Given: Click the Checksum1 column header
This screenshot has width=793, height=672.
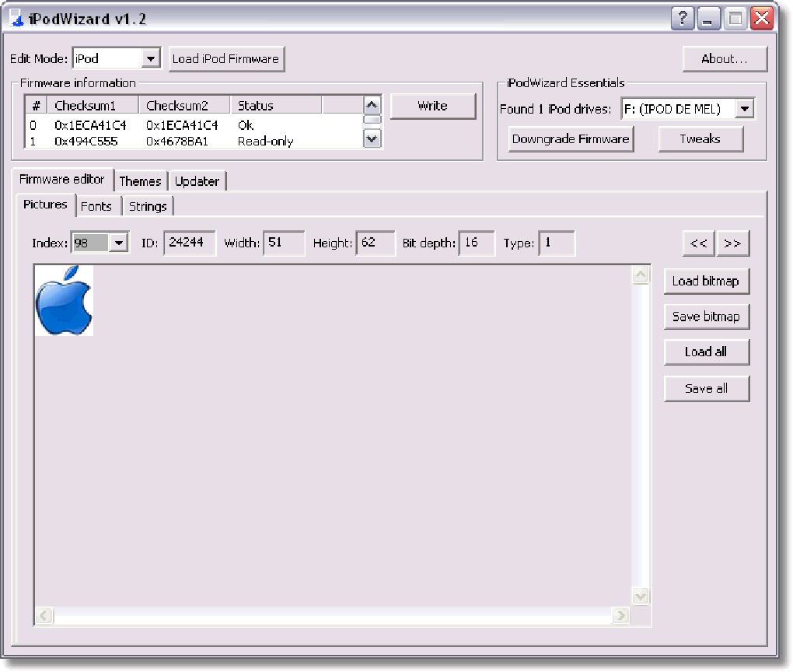Looking at the screenshot, I should [93, 106].
